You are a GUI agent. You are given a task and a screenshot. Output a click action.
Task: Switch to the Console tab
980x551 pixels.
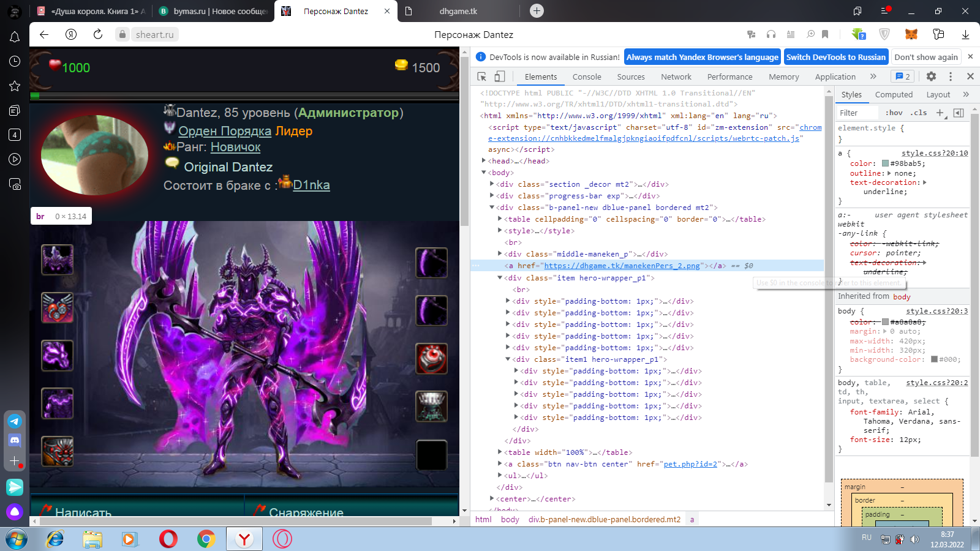click(x=586, y=77)
